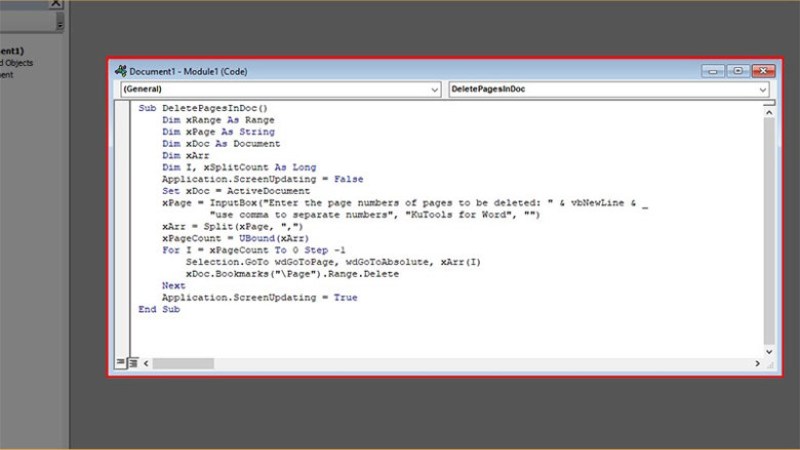Image resolution: width=800 pixels, height=450 pixels.
Task: Click the Module1 code window title icon
Action: pyautogui.click(x=121, y=71)
